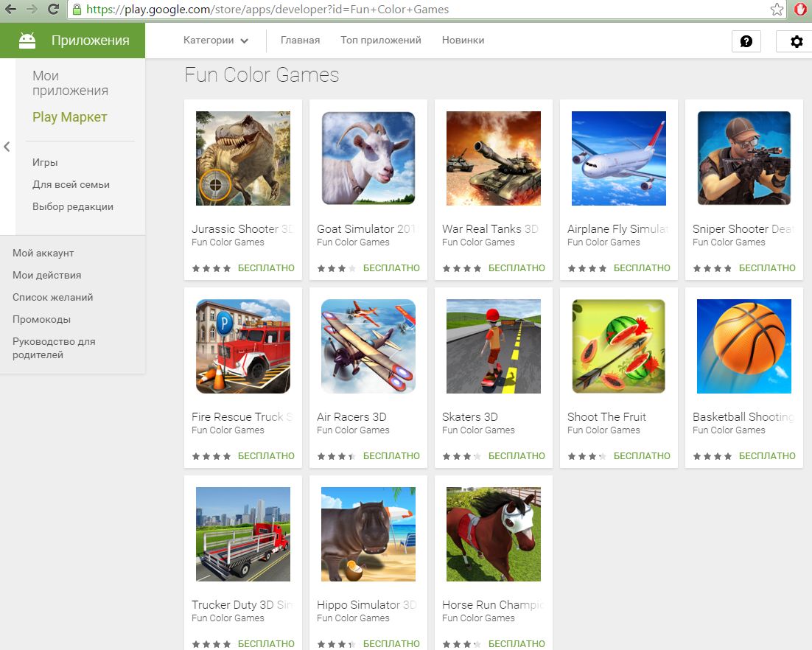This screenshot has height=650, width=812.
Task: Switch to Топ приложений tab
Action: 380,41
